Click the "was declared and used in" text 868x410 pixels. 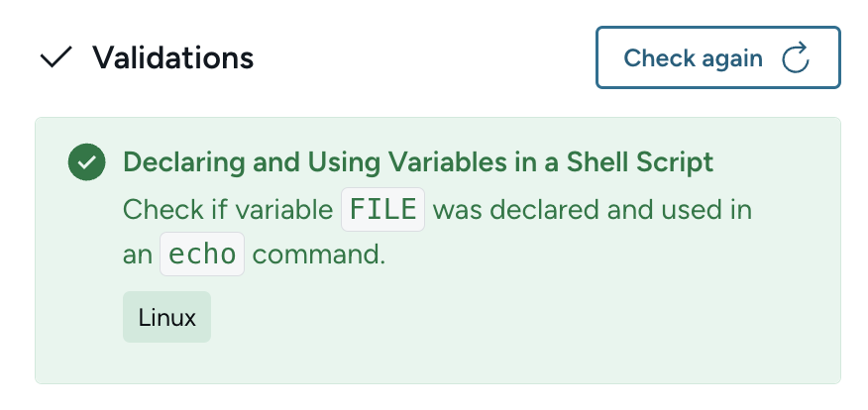[593, 210]
